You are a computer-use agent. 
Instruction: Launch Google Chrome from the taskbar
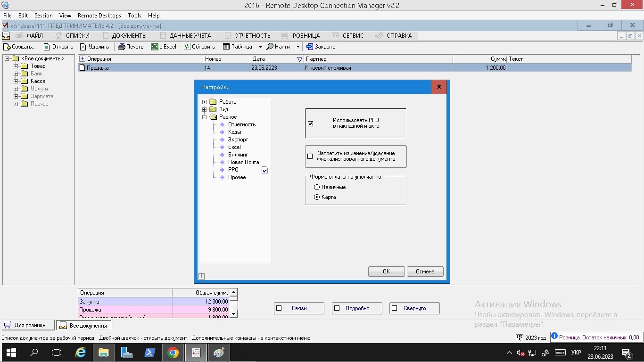[173, 352]
